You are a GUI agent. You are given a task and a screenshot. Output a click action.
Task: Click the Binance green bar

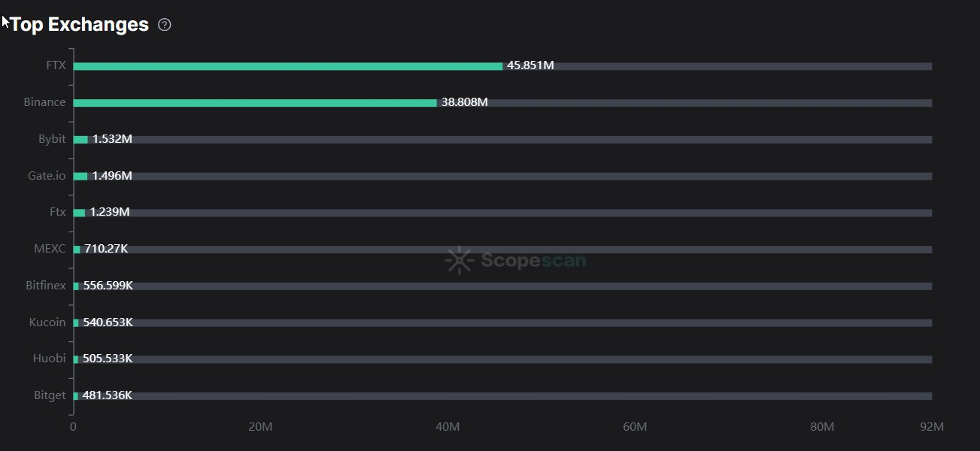click(x=254, y=103)
